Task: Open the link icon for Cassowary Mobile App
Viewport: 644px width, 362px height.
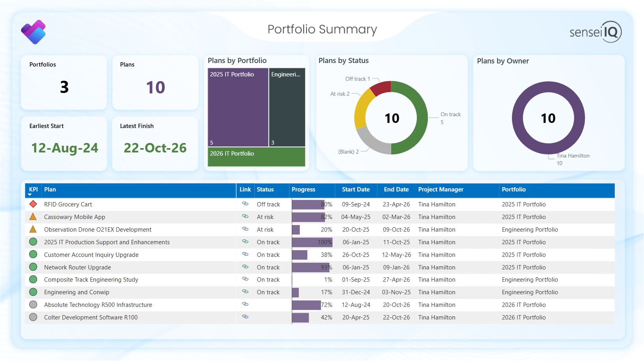Action: 245,217
